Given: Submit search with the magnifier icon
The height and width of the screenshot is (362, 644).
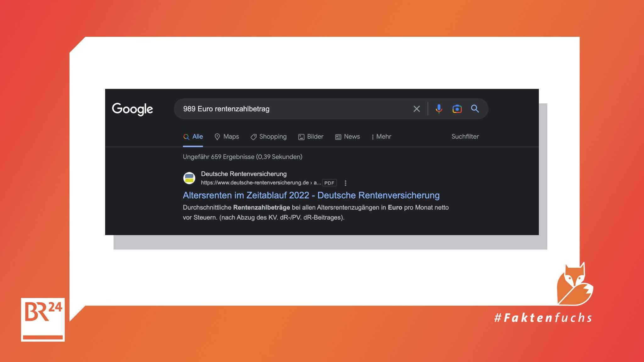Looking at the screenshot, I should (475, 109).
